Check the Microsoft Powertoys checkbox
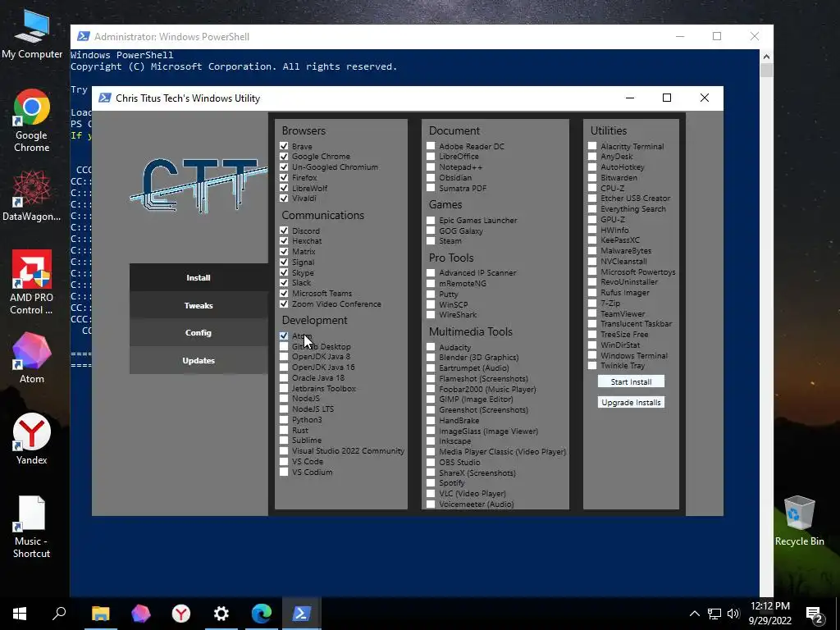840x630 pixels. click(x=592, y=272)
